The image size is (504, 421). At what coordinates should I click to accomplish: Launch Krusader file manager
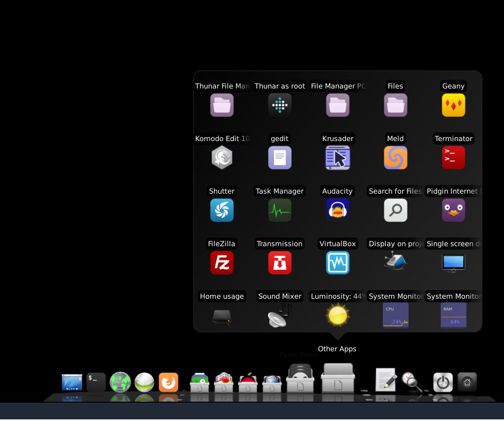337,158
